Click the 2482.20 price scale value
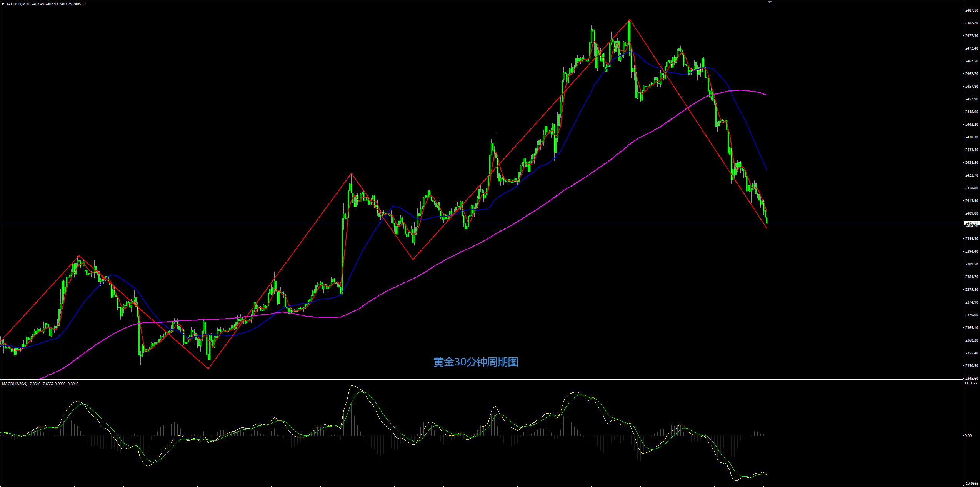The image size is (980, 487). tap(972, 23)
